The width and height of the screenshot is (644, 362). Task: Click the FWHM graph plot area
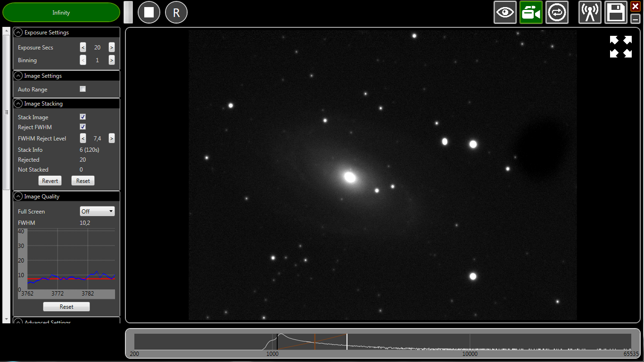point(71,259)
